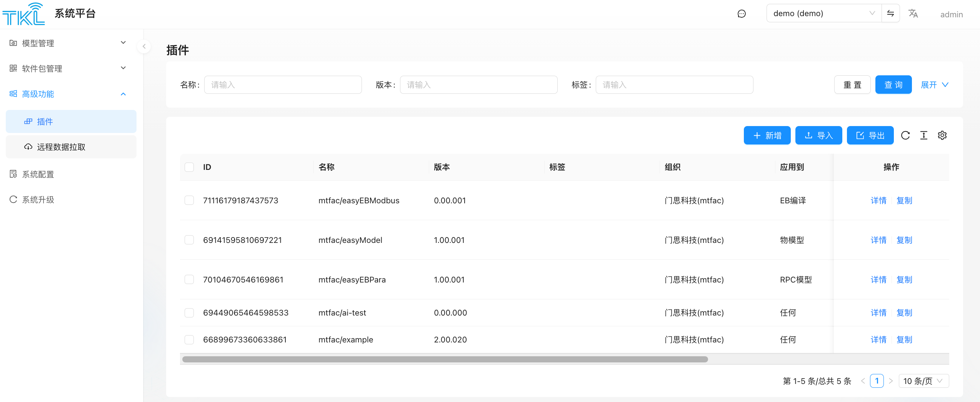Click the 重置 reset button
This screenshot has width=980, height=402.
click(x=852, y=85)
